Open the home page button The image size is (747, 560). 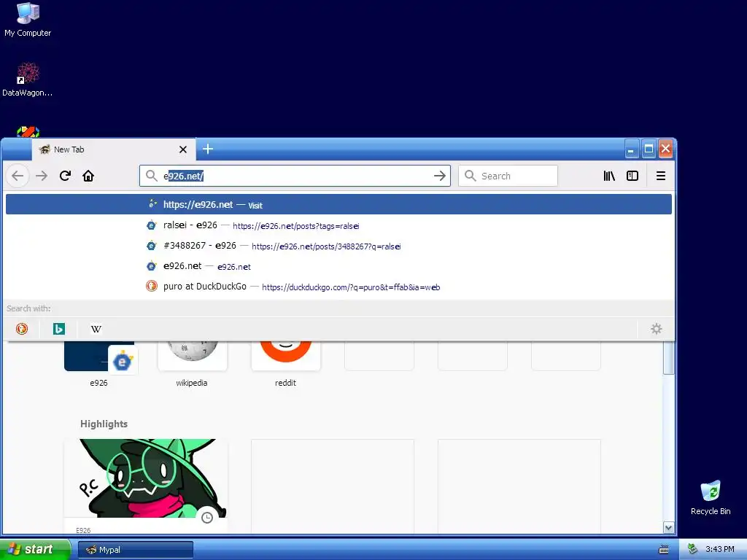coord(88,176)
